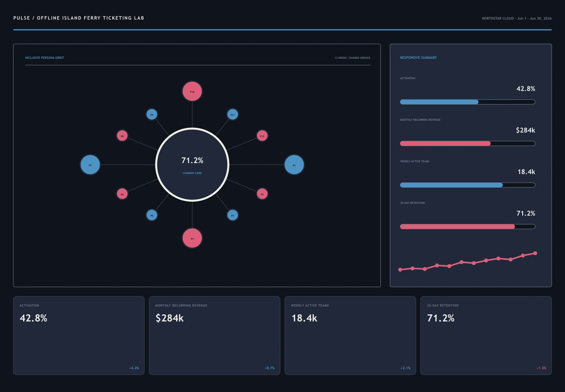Click the "Northstar Cloud · Jun 1 - Jun 30, 2026" date range
The width and height of the screenshot is (565, 392).
coord(517,18)
